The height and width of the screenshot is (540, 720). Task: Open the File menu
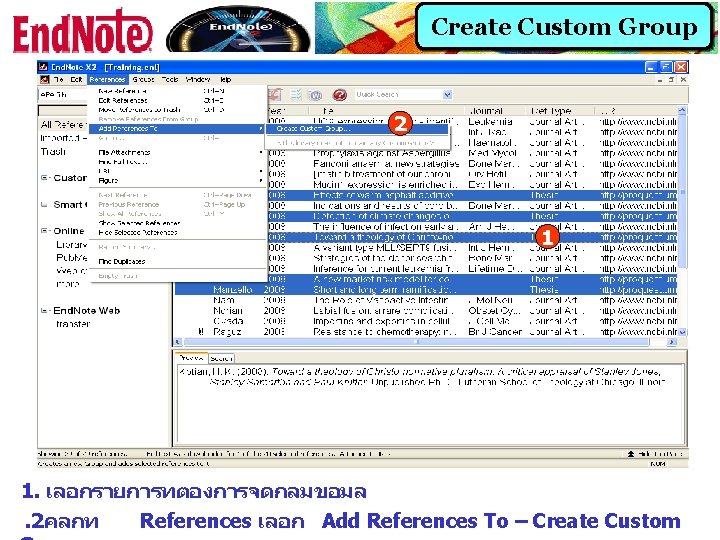[x=59, y=79]
